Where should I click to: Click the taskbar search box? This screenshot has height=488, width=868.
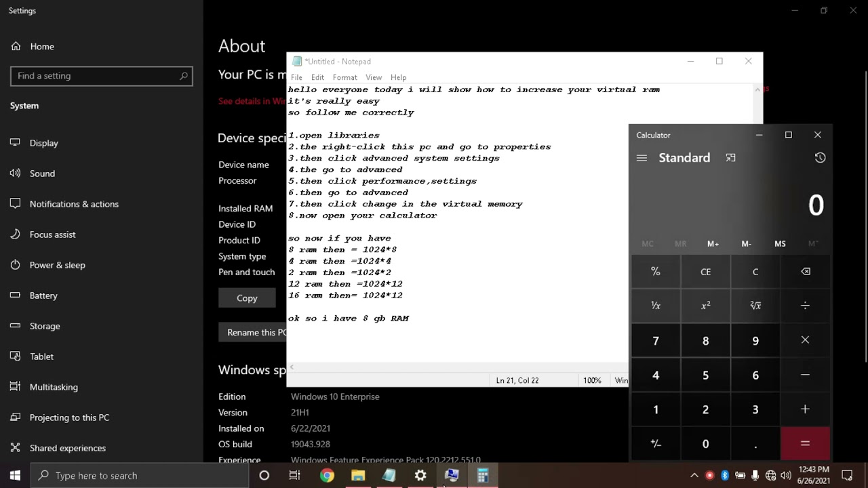coord(140,476)
